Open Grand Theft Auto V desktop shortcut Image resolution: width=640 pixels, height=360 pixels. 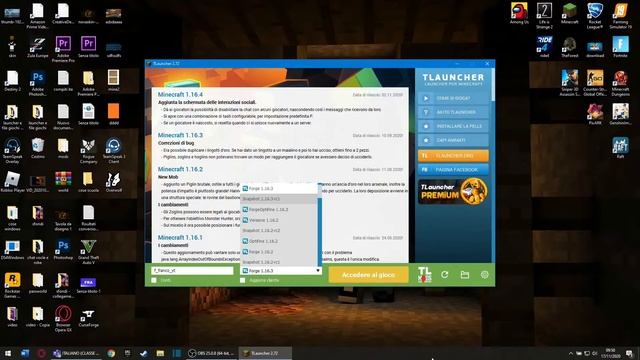pos(89,251)
